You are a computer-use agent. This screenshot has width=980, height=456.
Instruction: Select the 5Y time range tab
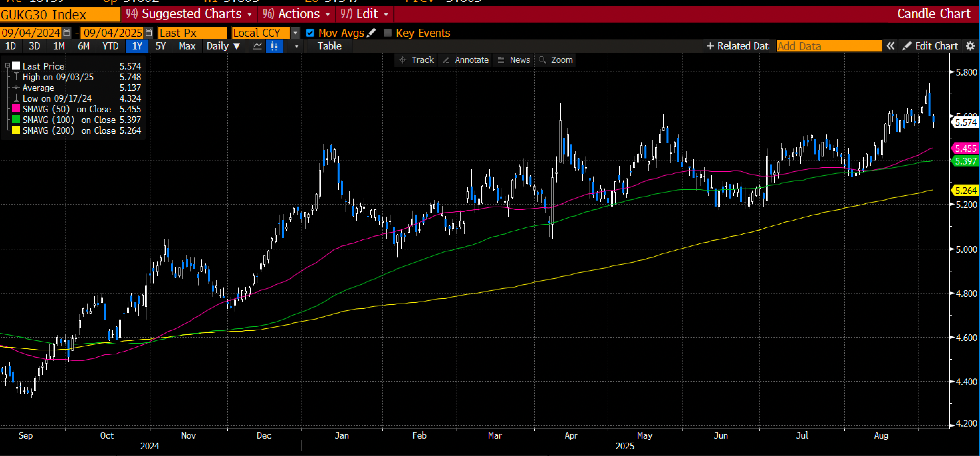[160, 46]
